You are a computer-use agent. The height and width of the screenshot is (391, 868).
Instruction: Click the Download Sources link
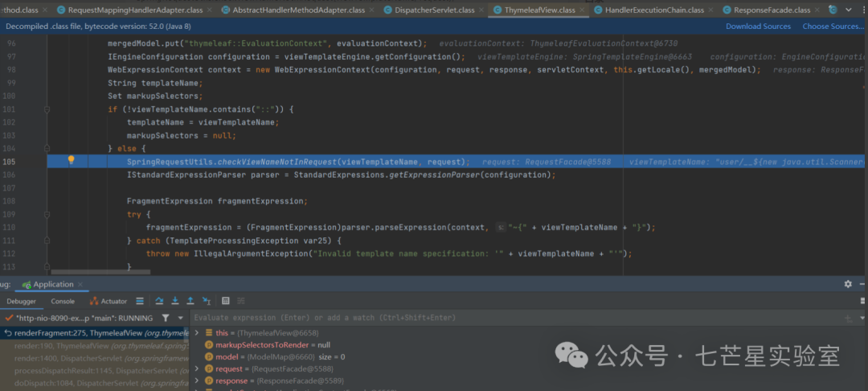point(759,26)
